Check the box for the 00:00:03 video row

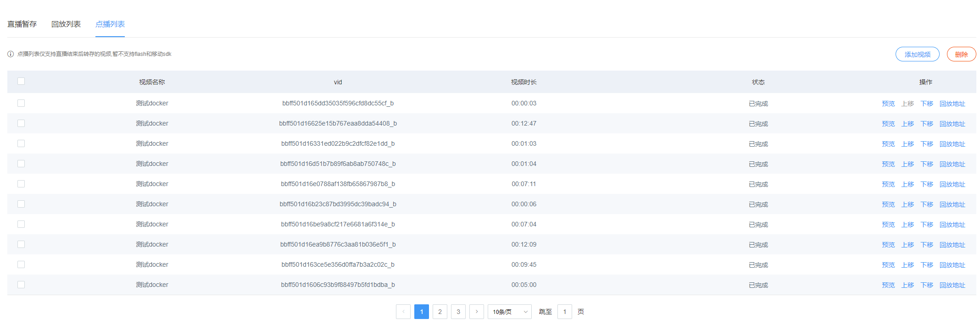tap(21, 103)
